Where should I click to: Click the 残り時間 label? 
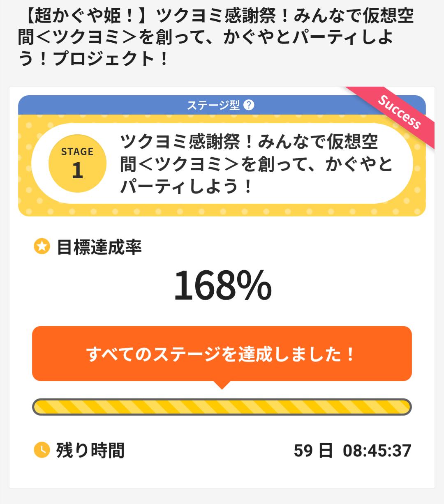coord(90,450)
